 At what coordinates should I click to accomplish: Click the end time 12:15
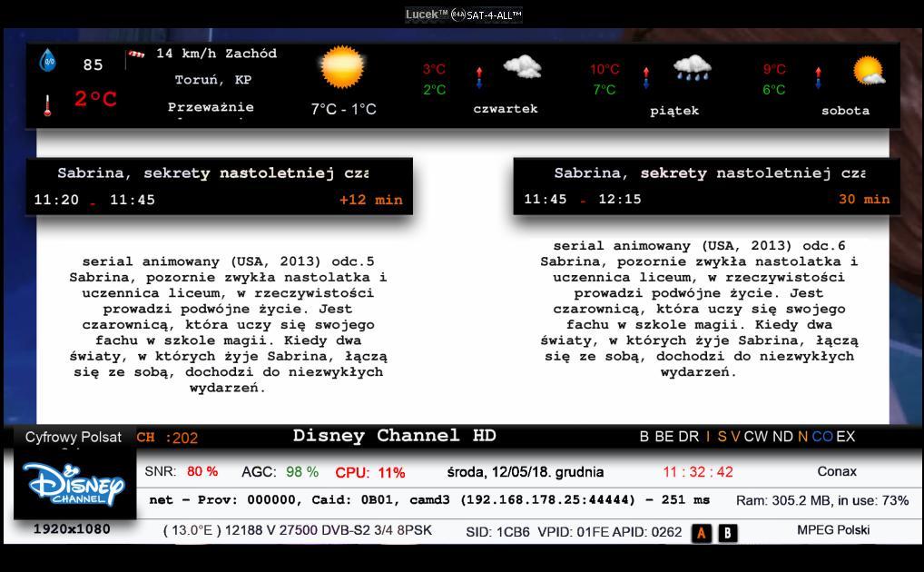[620, 200]
